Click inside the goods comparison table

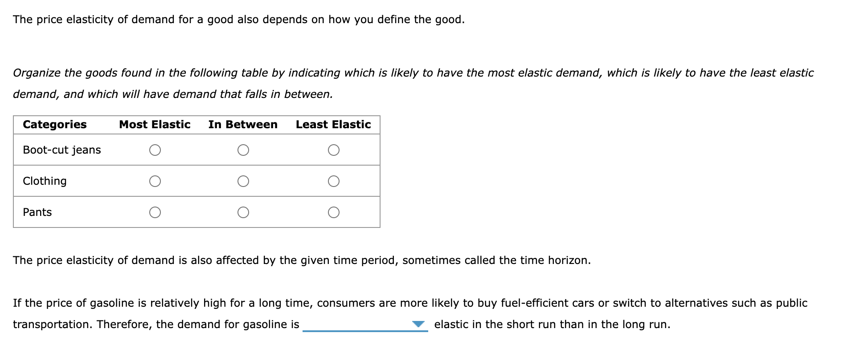tap(196, 171)
